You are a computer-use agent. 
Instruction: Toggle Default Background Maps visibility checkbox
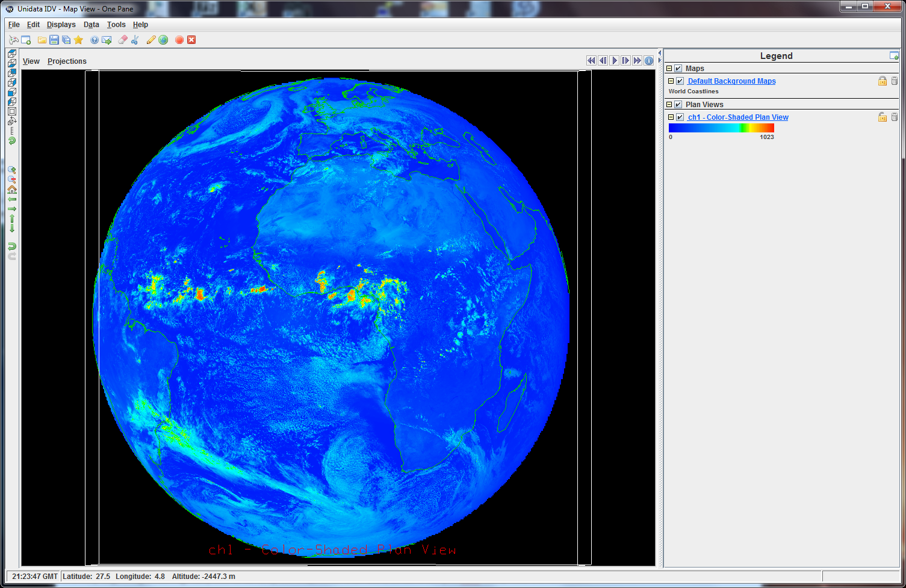click(x=680, y=81)
